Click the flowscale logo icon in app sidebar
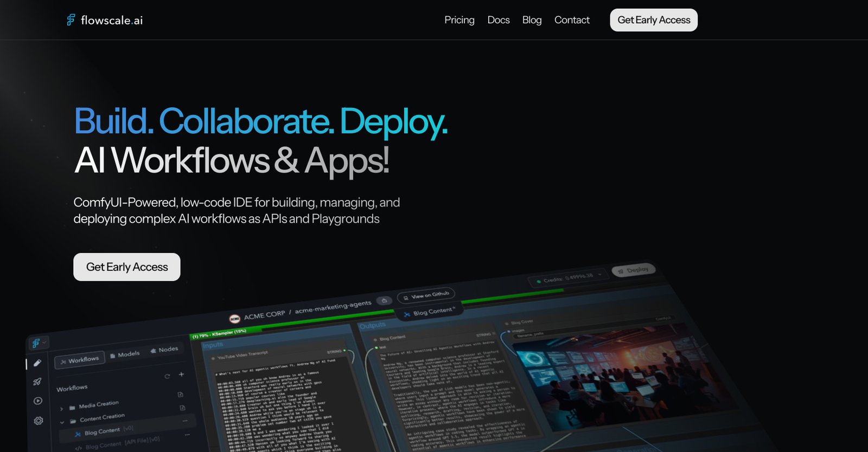868x452 pixels. [36, 343]
